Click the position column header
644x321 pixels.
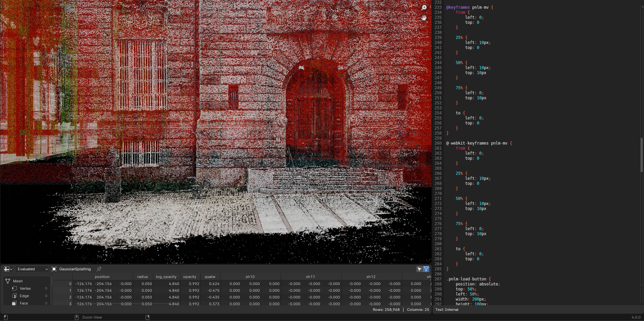[102, 277]
